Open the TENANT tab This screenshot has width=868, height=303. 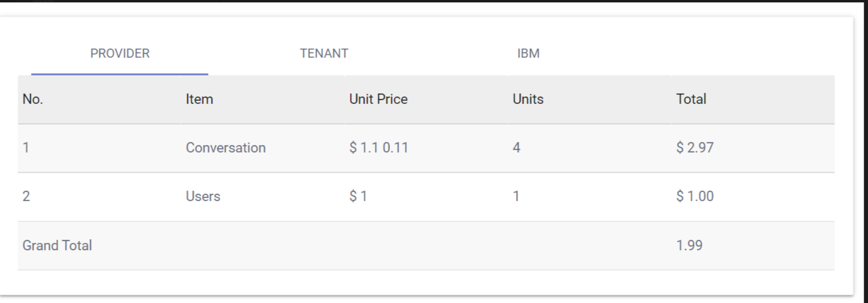pos(324,53)
